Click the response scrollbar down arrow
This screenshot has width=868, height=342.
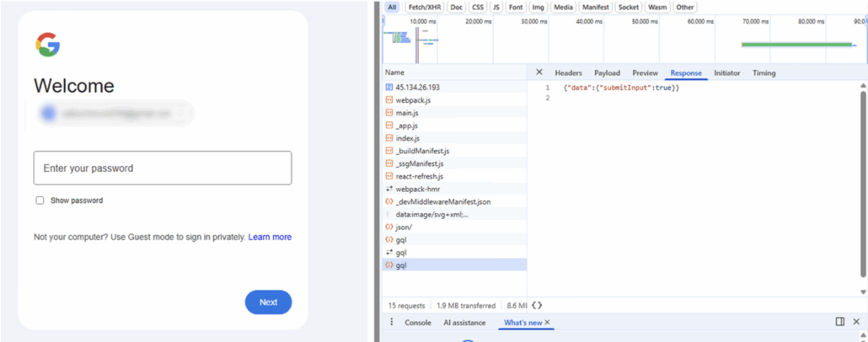(862, 292)
